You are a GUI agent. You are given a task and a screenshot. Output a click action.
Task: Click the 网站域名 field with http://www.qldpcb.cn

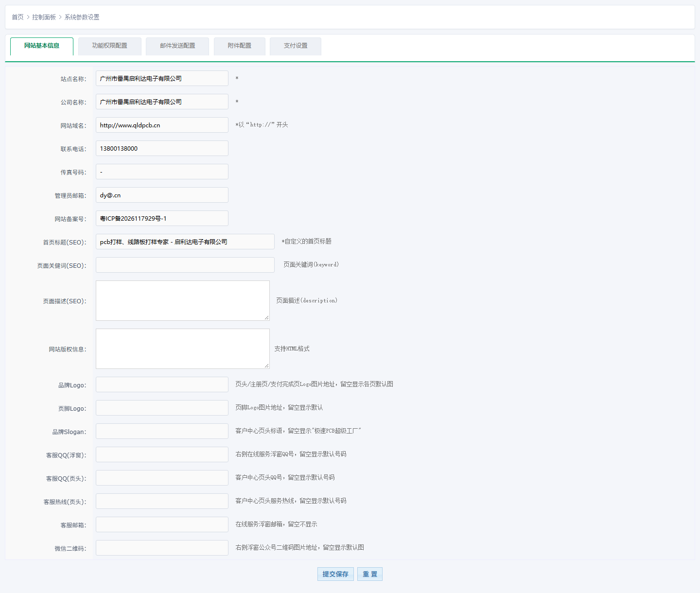click(162, 125)
